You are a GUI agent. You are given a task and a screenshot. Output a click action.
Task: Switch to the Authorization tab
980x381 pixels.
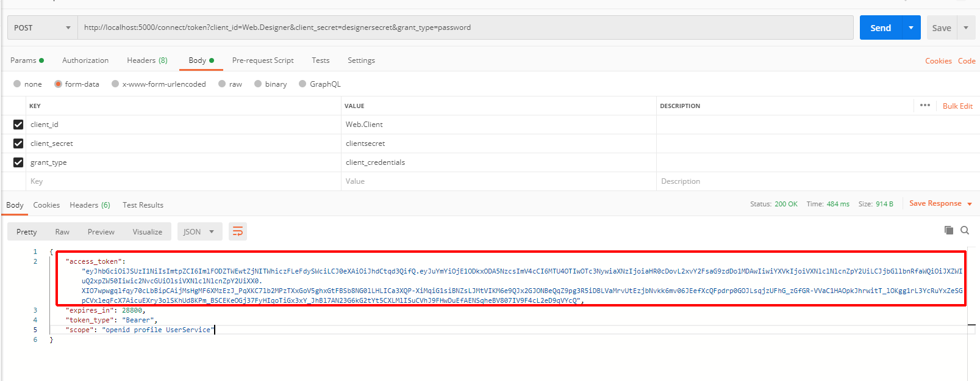pyautogui.click(x=85, y=60)
